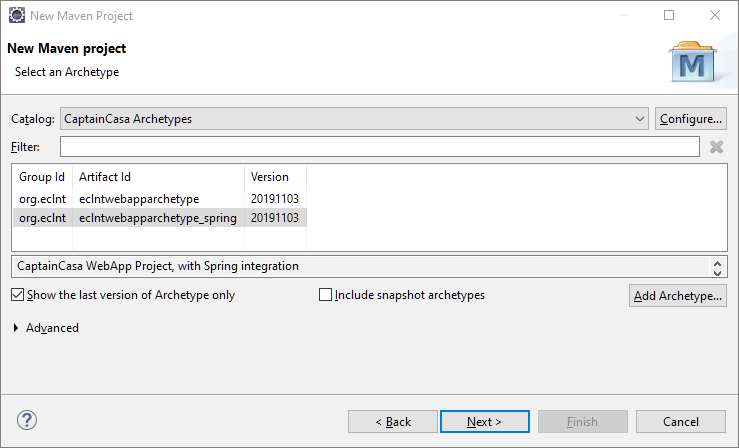
Task: Select the eclntwebapparchetype row
Action: click(x=160, y=199)
